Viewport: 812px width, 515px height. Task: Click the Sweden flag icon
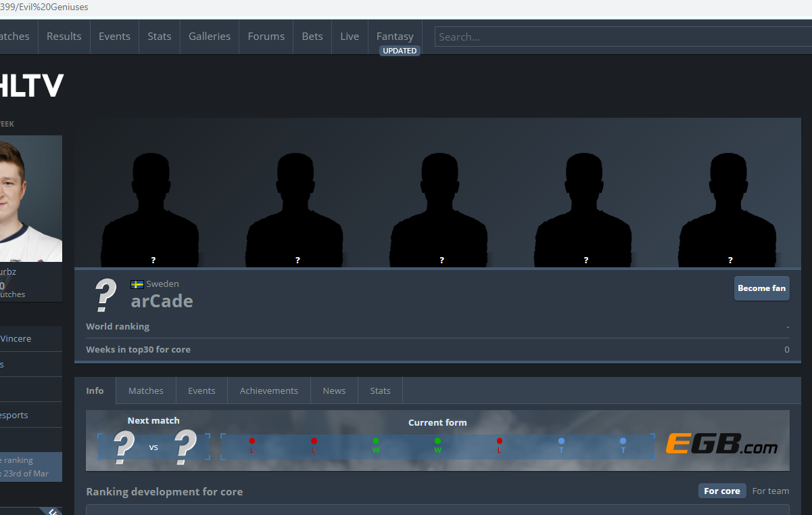coord(137,284)
